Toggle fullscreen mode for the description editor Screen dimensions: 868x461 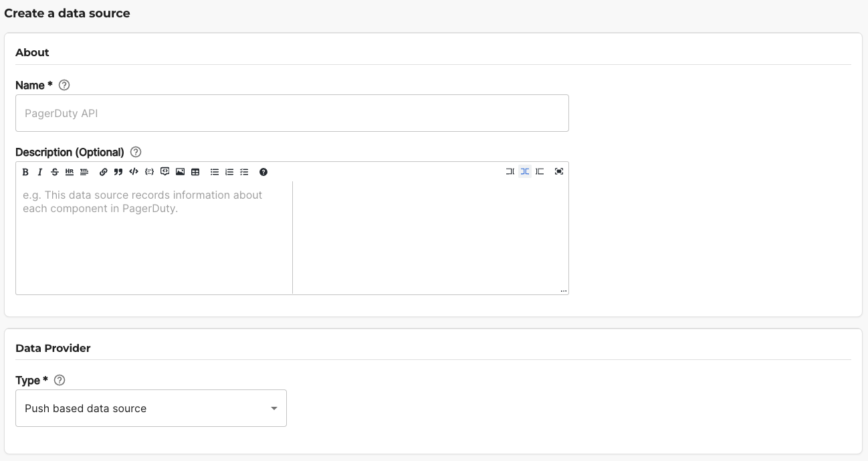[559, 171]
